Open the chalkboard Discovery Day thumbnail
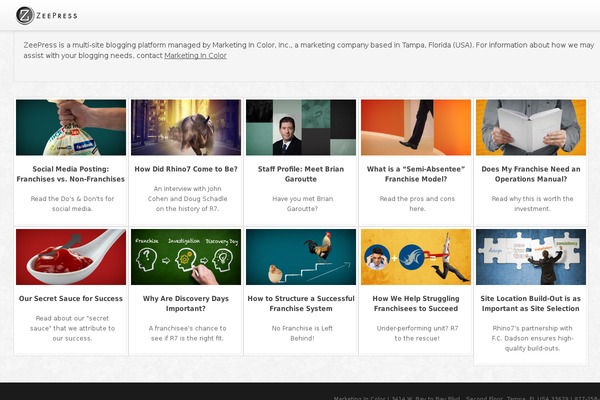 point(186,257)
